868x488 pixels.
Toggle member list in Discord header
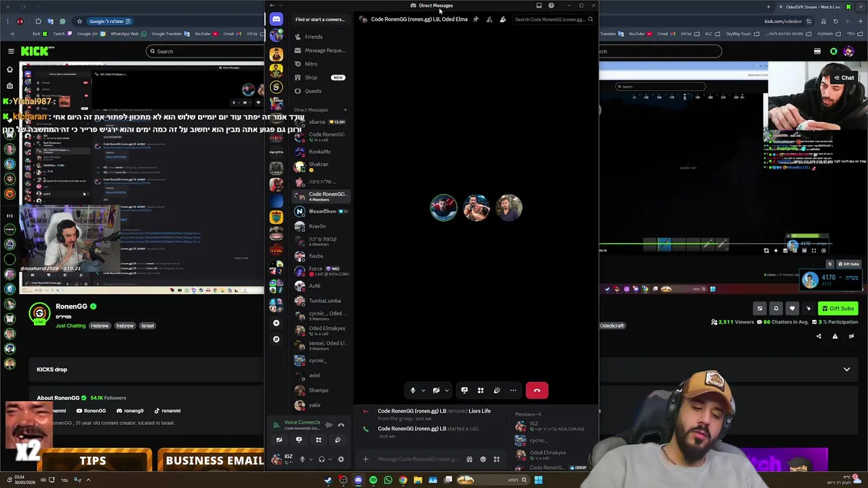[502, 19]
